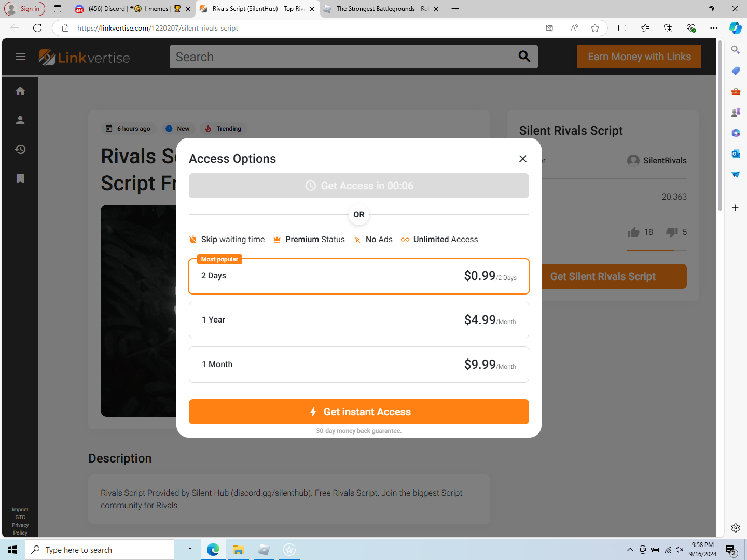Open the Shopping tag icon in the Edge sidebar
The width and height of the screenshot is (747, 560).
tap(736, 71)
